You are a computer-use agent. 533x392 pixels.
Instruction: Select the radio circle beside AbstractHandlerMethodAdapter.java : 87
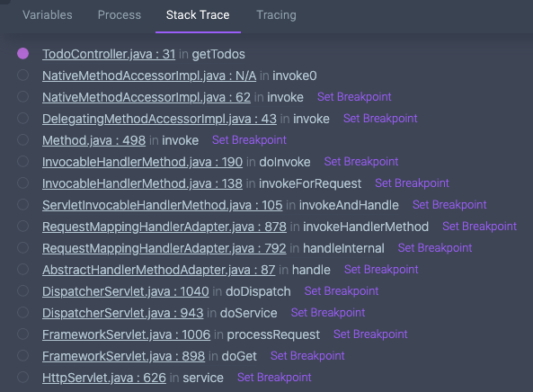[22, 269]
